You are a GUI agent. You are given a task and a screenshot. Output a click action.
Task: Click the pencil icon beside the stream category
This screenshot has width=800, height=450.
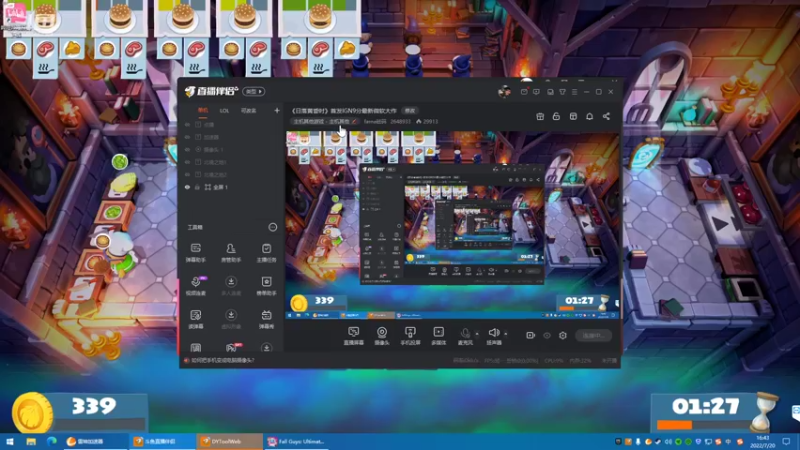click(x=355, y=121)
